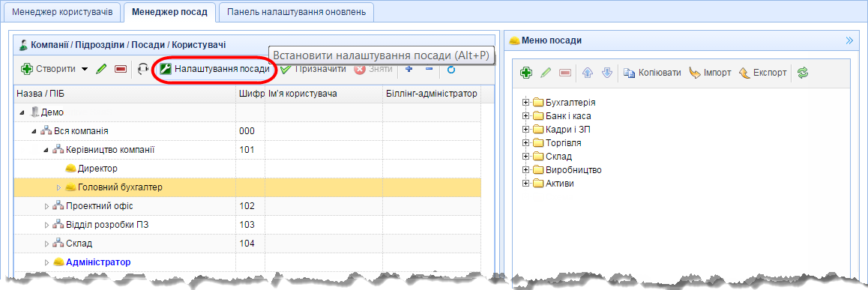Open Панель налаштування оновлень tab

tap(296, 12)
